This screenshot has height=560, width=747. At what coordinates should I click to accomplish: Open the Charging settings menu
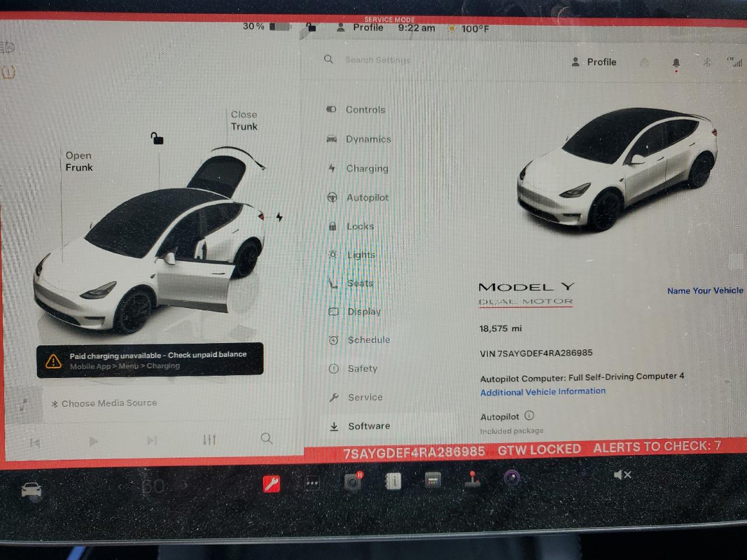coord(366,169)
